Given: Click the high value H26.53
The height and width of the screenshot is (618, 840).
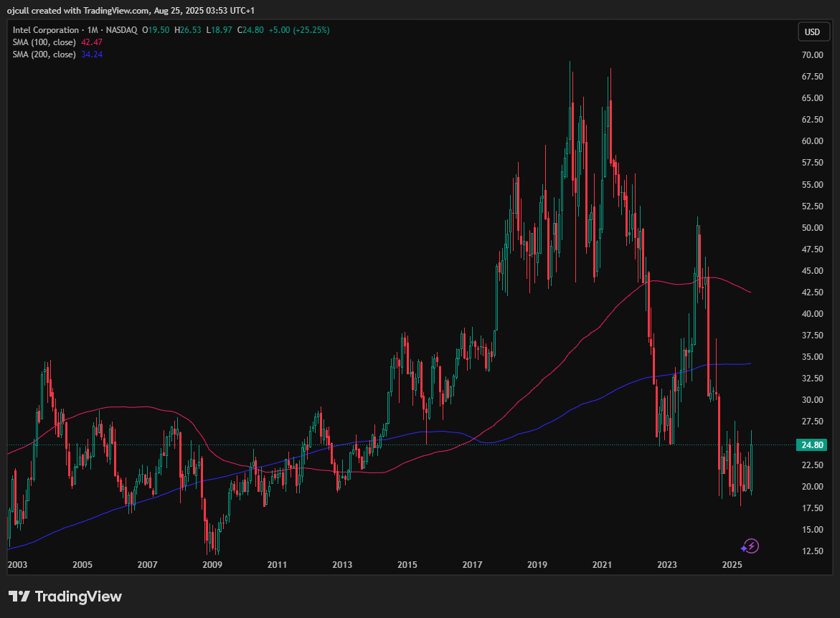Looking at the screenshot, I should click(x=187, y=30).
